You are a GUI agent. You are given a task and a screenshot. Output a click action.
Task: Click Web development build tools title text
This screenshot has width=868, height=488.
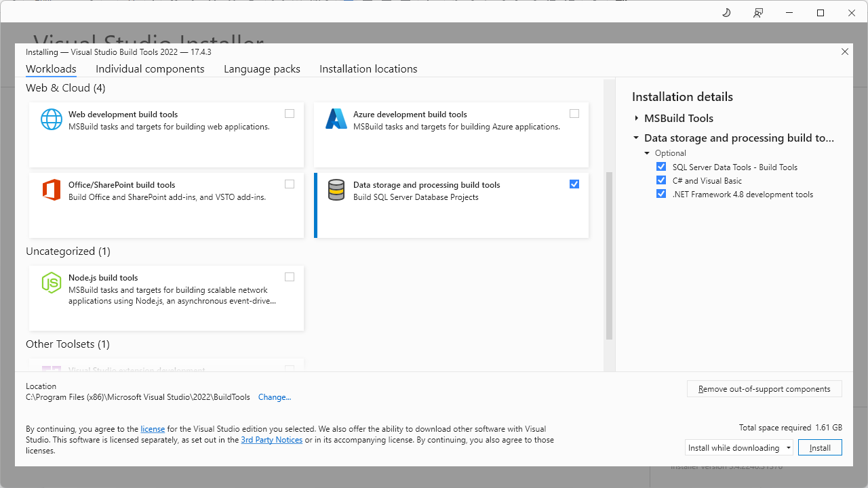[x=123, y=115]
